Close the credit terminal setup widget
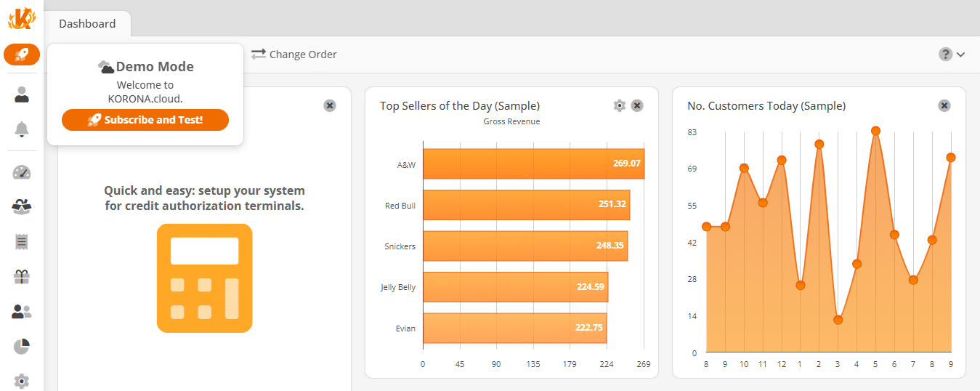Screen dimensions: 980x391 pyautogui.click(x=330, y=106)
